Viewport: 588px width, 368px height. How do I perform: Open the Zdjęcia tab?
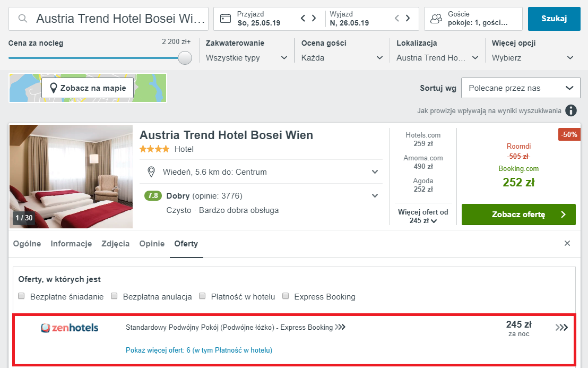pos(116,244)
